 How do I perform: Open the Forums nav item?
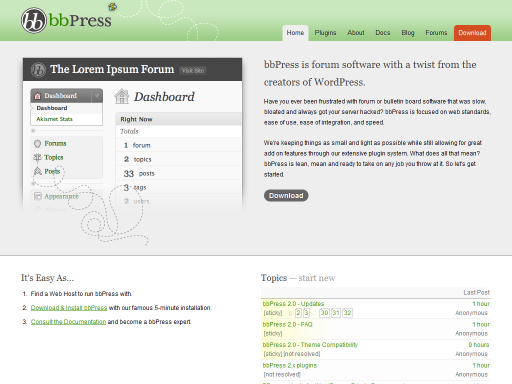coord(436,33)
